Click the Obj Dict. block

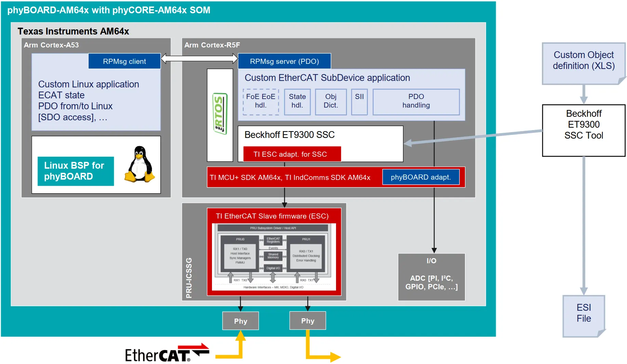pos(331,101)
